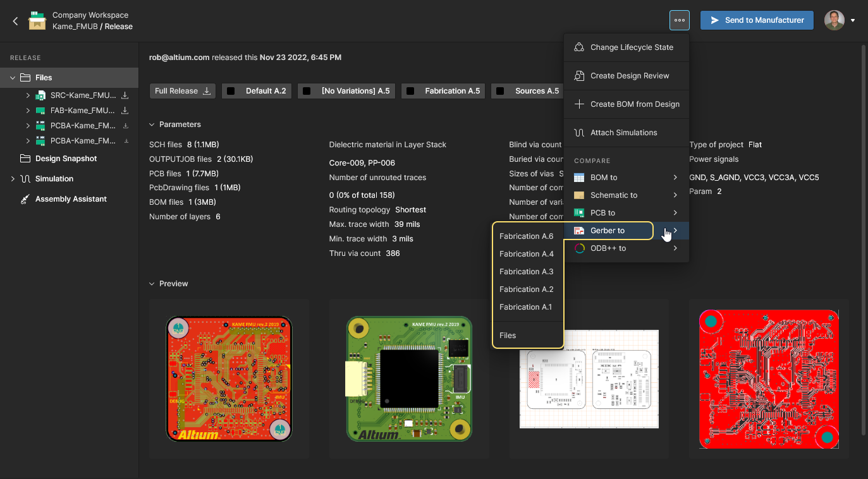Viewport: 868px width, 479px height.
Task: Open the Schematic to compare submenu
Action: click(627, 195)
